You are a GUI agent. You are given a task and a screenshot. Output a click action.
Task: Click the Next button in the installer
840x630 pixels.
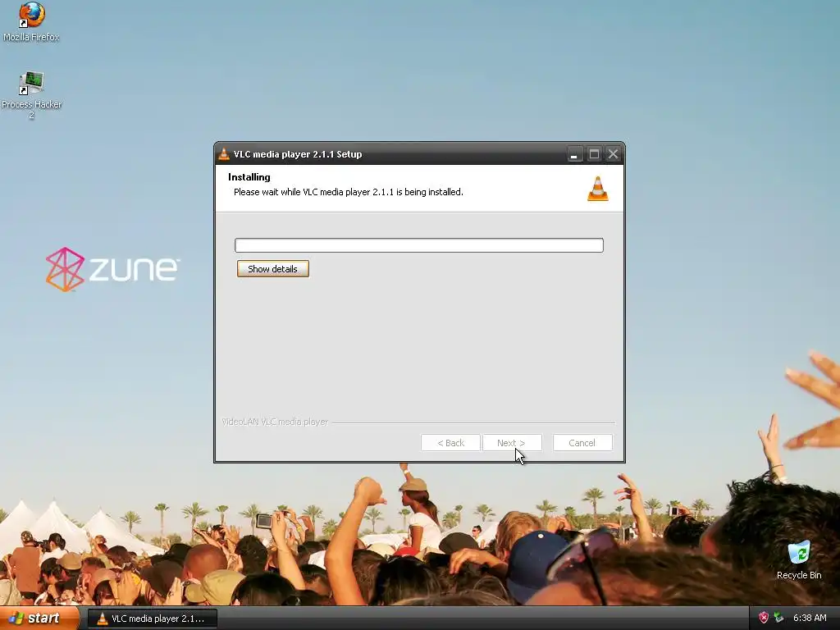point(512,443)
